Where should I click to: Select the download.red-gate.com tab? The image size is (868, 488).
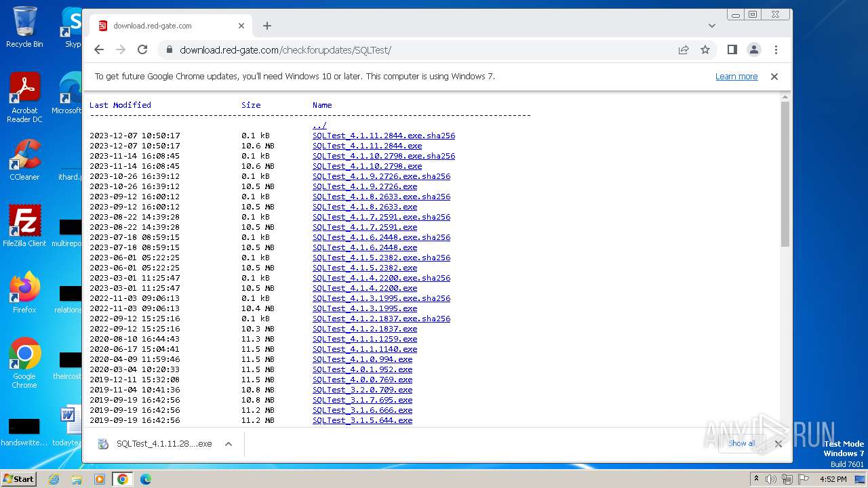click(x=171, y=26)
